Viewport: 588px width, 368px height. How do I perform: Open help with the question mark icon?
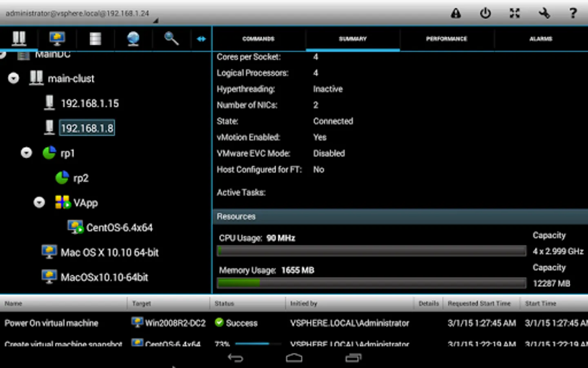click(573, 13)
